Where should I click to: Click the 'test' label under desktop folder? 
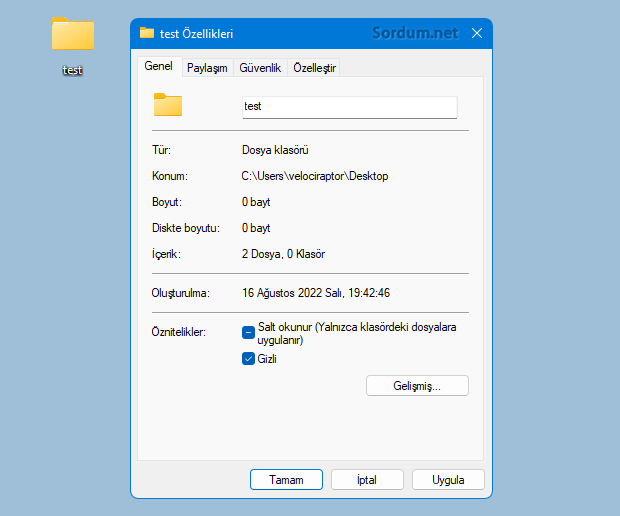72,71
